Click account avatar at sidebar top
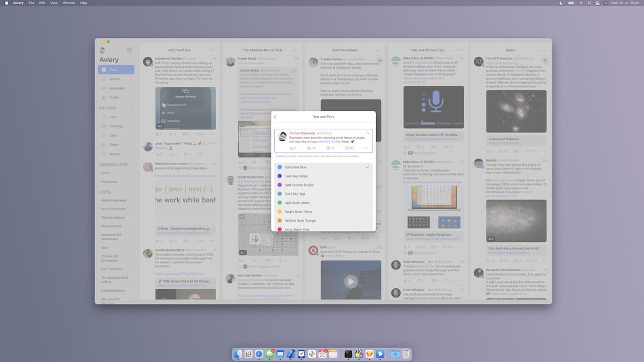The image size is (644, 362). click(103, 50)
